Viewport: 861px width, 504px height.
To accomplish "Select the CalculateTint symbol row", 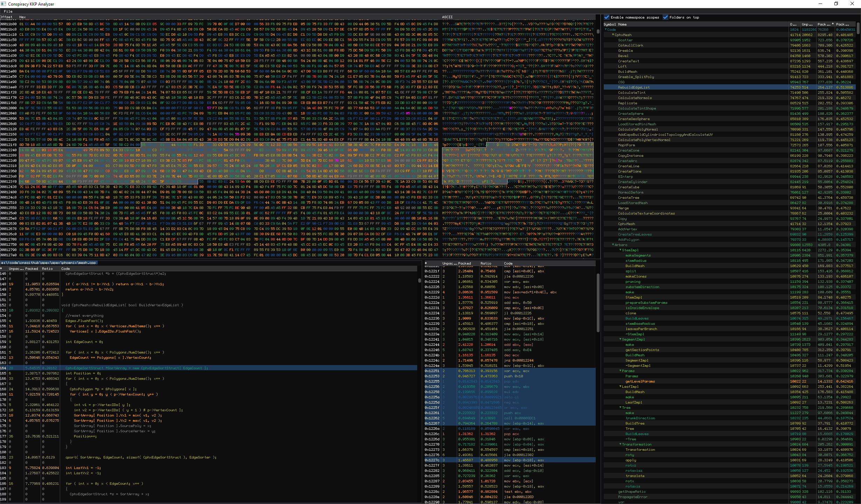I will (x=729, y=92).
